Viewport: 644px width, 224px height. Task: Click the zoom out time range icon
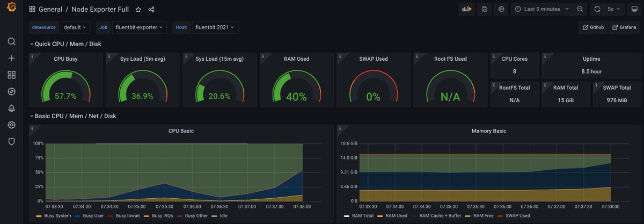tap(580, 9)
